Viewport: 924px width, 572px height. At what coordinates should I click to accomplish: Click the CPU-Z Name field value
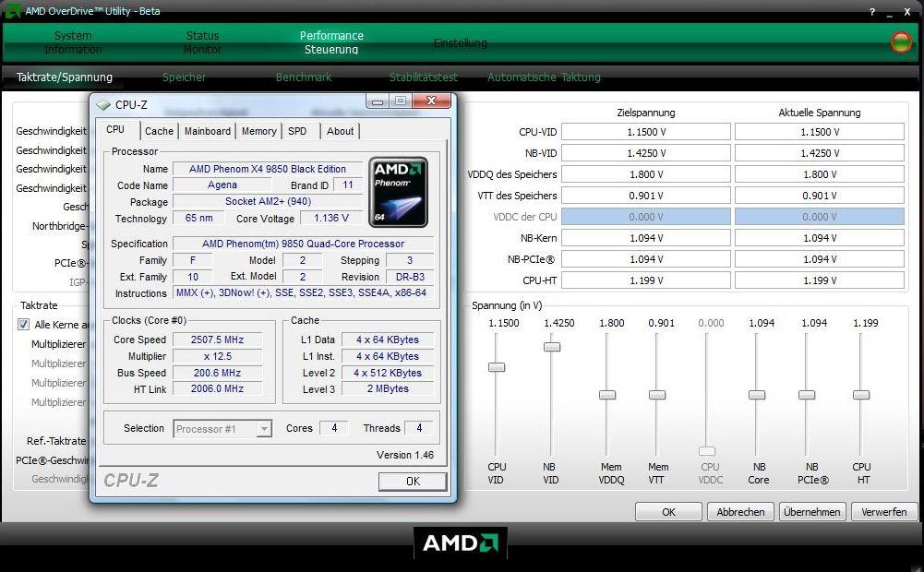click(x=268, y=169)
